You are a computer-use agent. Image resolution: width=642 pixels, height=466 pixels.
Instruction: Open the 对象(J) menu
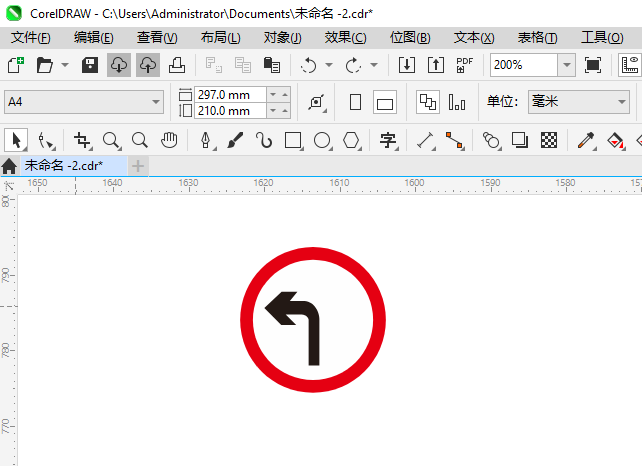point(283,38)
